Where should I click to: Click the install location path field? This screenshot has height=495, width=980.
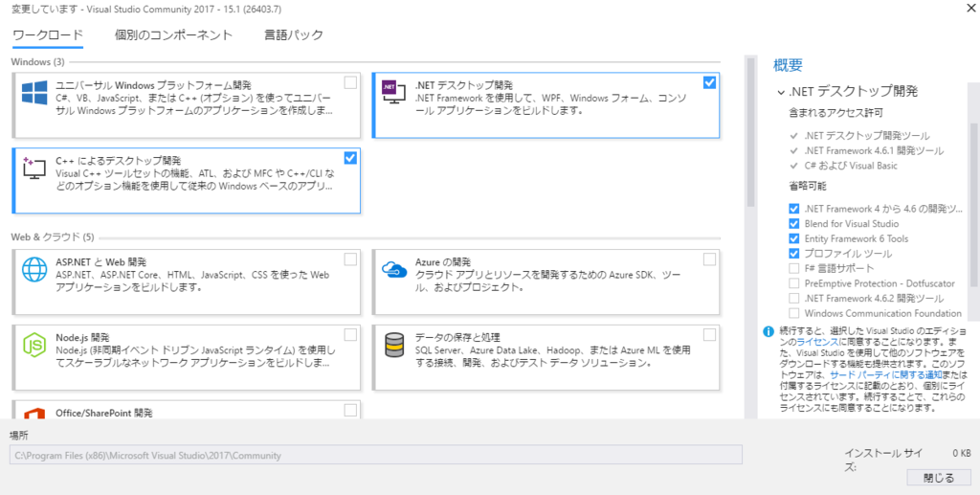point(375,455)
